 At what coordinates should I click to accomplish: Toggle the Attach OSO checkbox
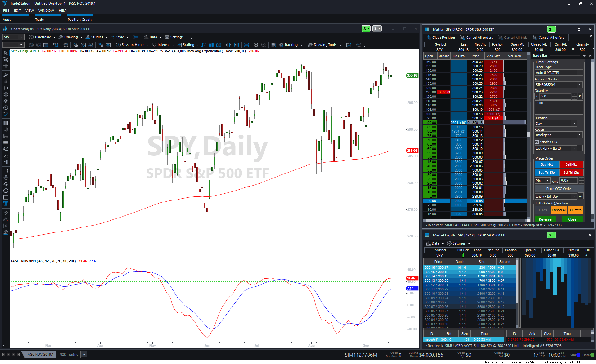coord(537,142)
